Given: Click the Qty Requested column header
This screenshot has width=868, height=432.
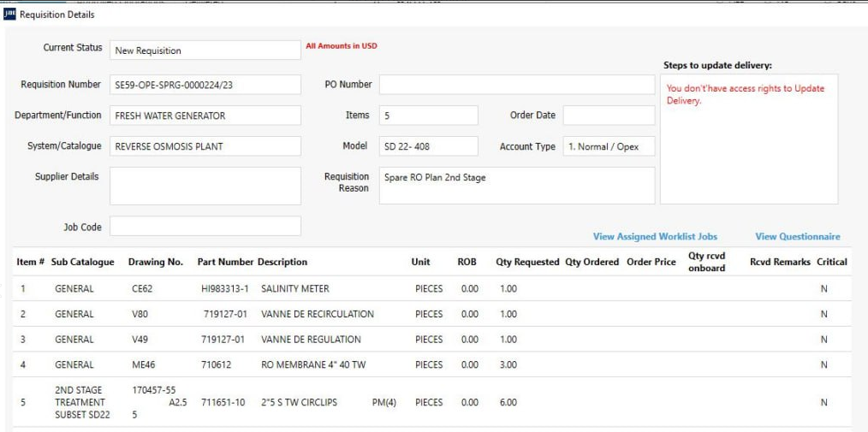Looking at the screenshot, I should coord(527,262).
